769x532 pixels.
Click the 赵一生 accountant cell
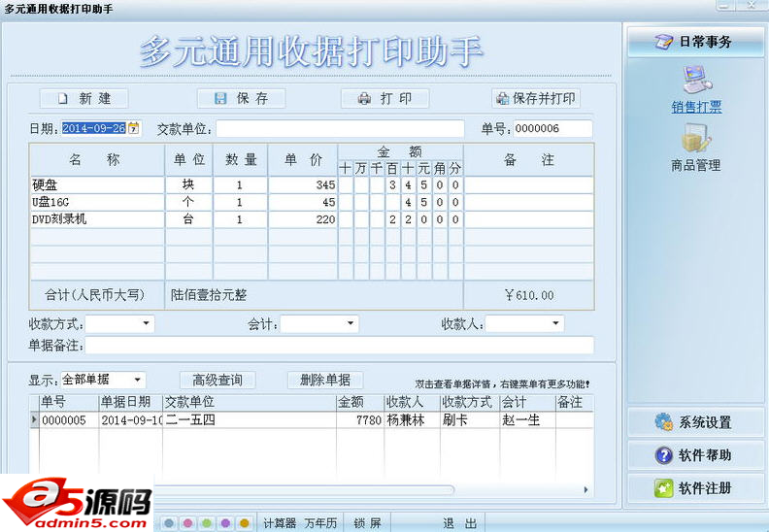(527, 420)
